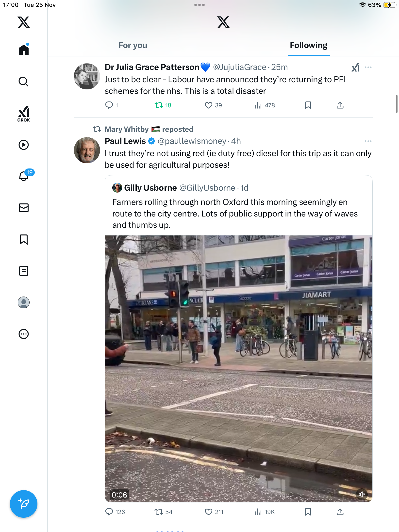Go to Home feed icon
Viewport: 399px width, 532px height.
[x=24, y=50]
